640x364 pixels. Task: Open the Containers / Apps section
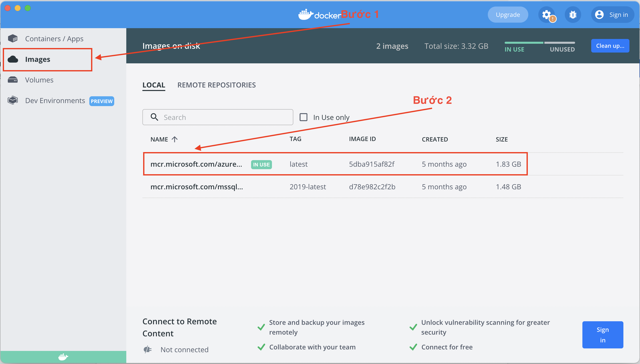tap(54, 38)
